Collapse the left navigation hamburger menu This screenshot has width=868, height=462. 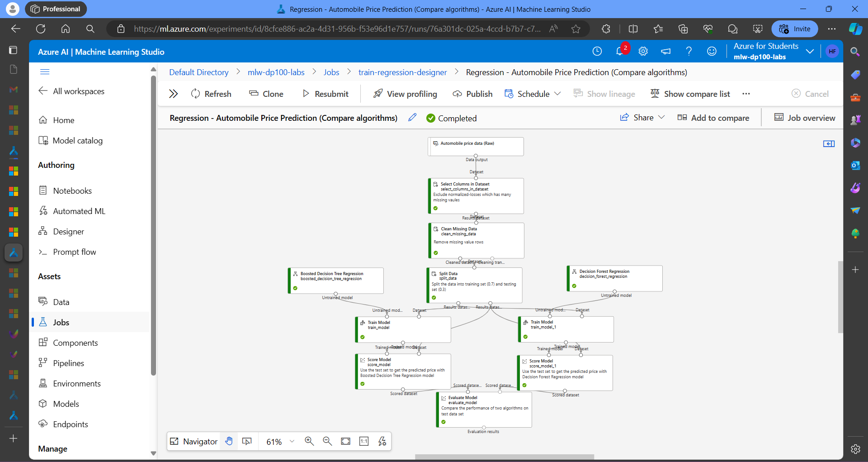[x=45, y=72]
